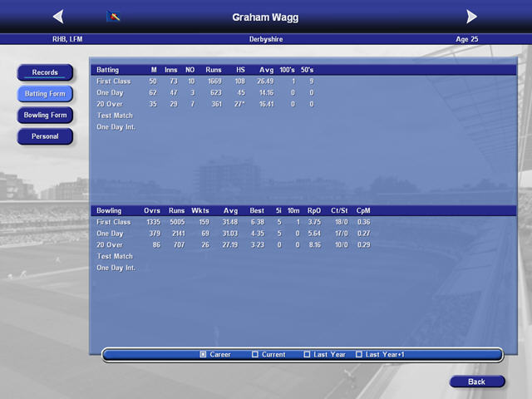Go to previous player with left arrow
Screen dimensions: 532x399
coord(57,17)
